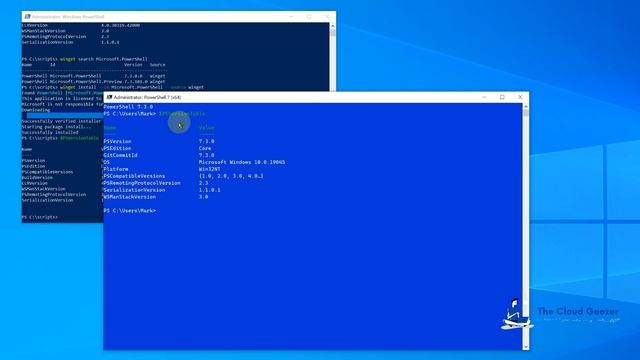Click the PowerShell 7 vertical scrollbar thumb
640x360 pixels.
[526, 113]
